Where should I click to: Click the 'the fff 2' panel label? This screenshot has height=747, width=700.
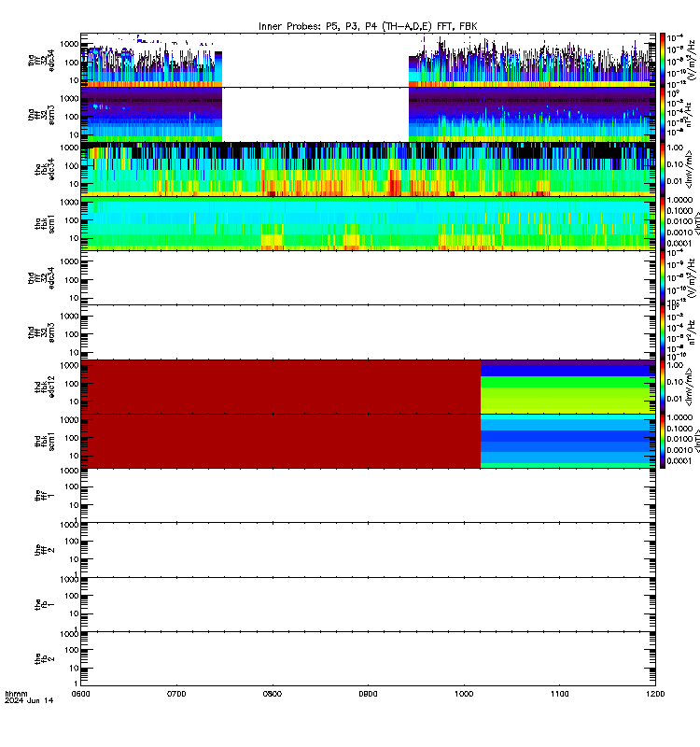tap(45, 550)
